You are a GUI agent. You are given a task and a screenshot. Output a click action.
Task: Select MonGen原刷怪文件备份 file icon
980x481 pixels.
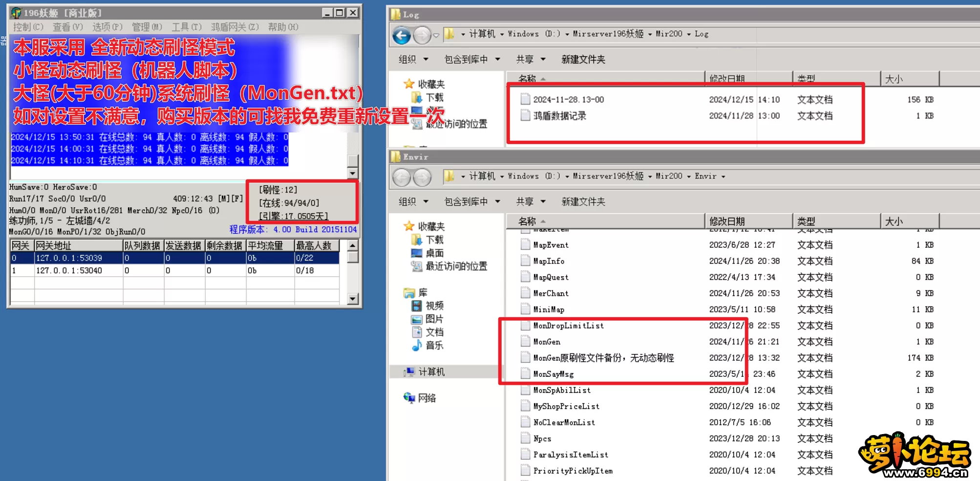tap(525, 357)
